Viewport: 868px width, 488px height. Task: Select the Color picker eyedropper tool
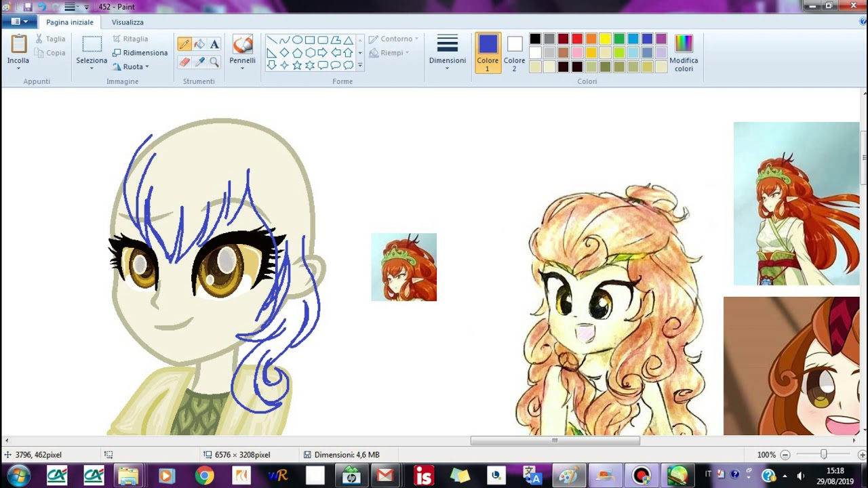click(x=199, y=62)
